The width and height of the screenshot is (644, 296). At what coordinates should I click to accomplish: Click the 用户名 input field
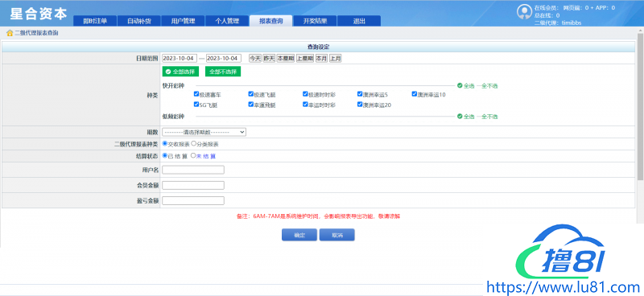coord(193,170)
